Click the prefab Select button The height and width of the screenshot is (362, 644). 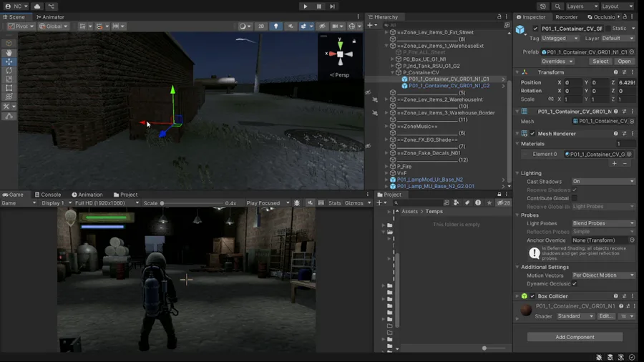pos(600,61)
